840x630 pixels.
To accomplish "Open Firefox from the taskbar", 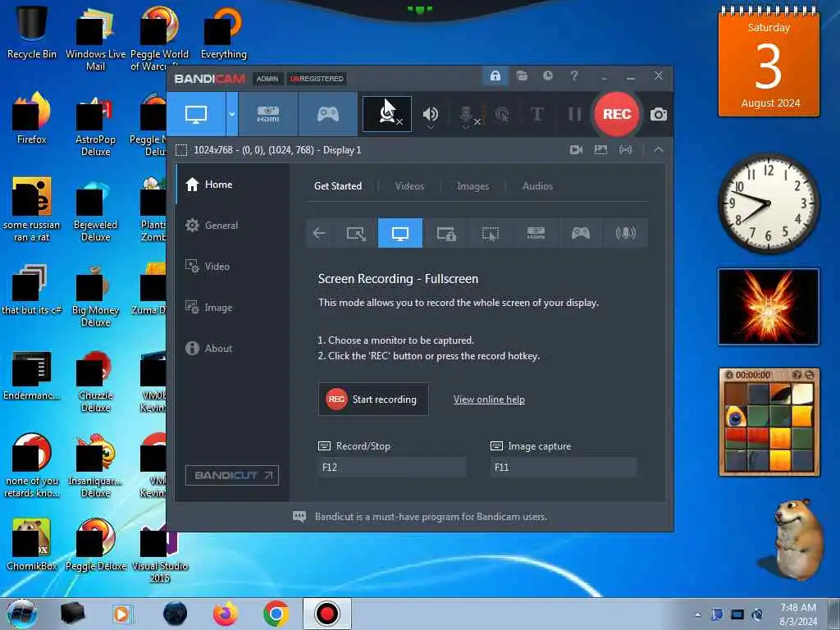I will click(x=226, y=614).
